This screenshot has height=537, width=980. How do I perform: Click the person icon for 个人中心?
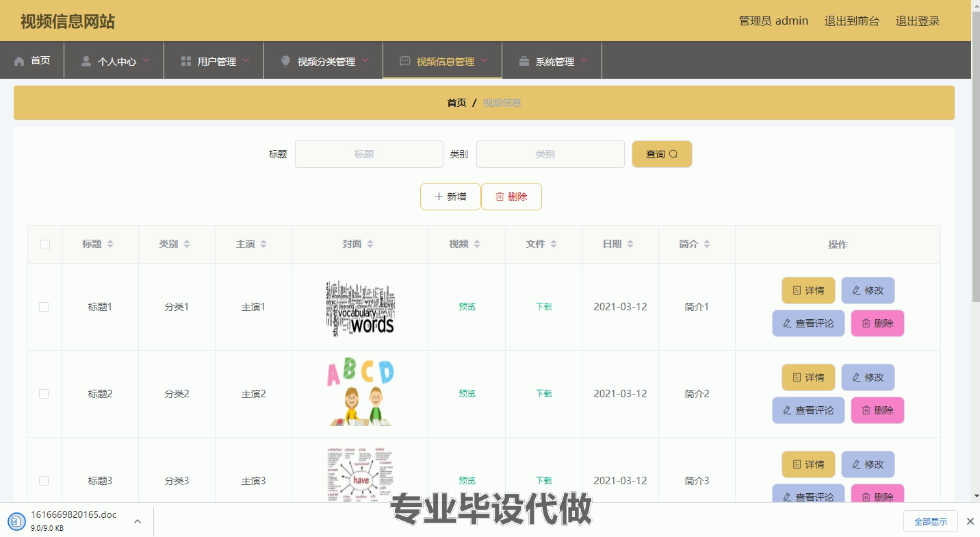click(86, 61)
